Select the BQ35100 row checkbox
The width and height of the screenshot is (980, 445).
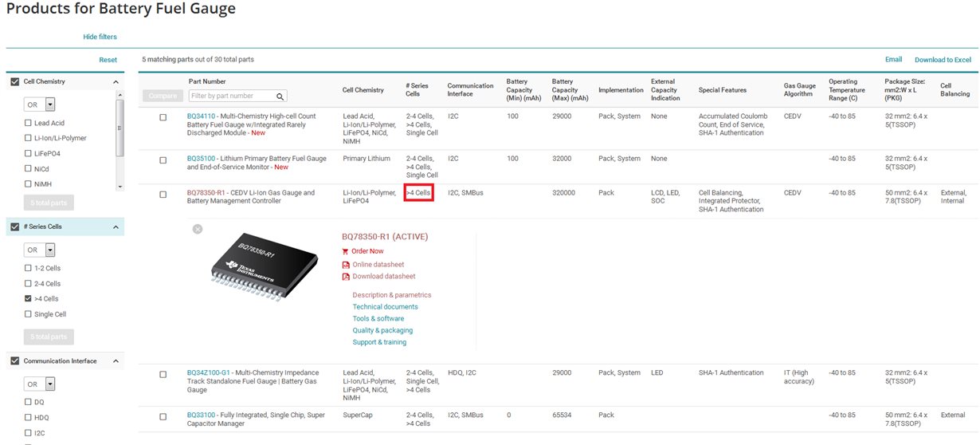[163, 159]
